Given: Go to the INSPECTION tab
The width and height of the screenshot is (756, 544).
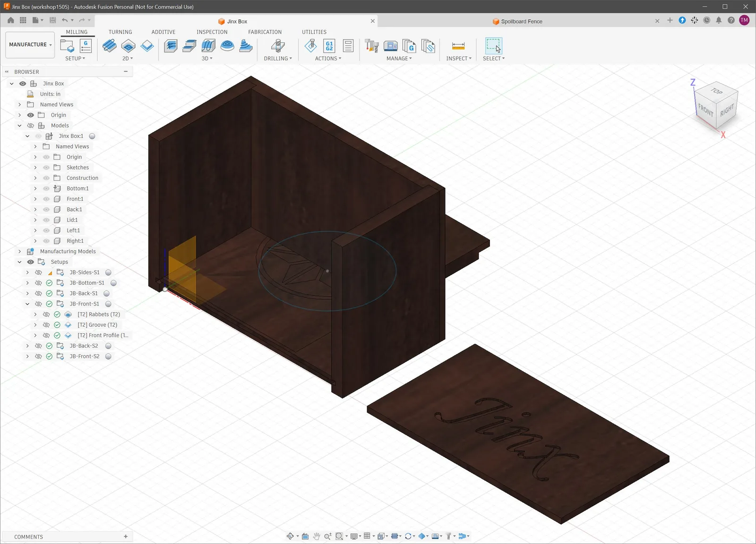Looking at the screenshot, I should point(212,32).
